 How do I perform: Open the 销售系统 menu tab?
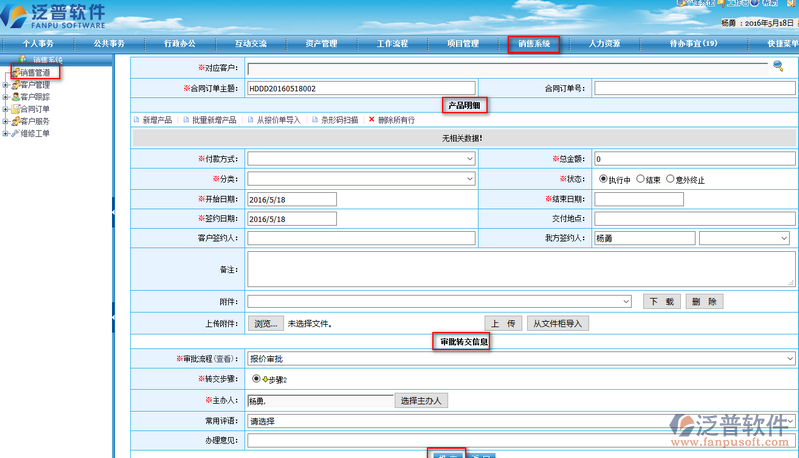[x=533, y=44]
